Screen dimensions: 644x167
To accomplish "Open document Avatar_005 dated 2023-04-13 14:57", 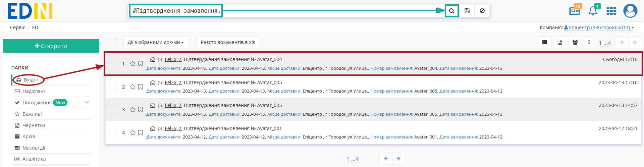I will pyautogui.click(x=233, y=105).
